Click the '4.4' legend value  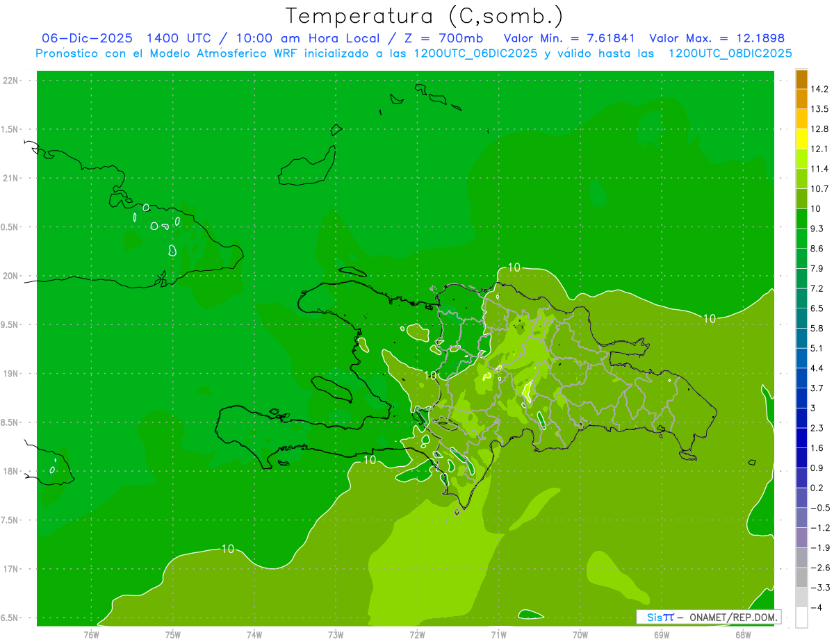(x=817, y=368)
